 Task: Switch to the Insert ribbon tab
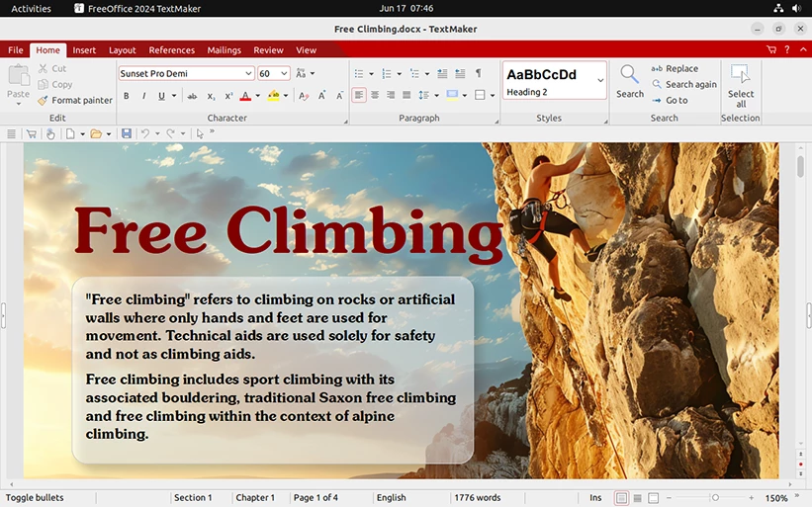pyautogui.click(x=84, y=49)
